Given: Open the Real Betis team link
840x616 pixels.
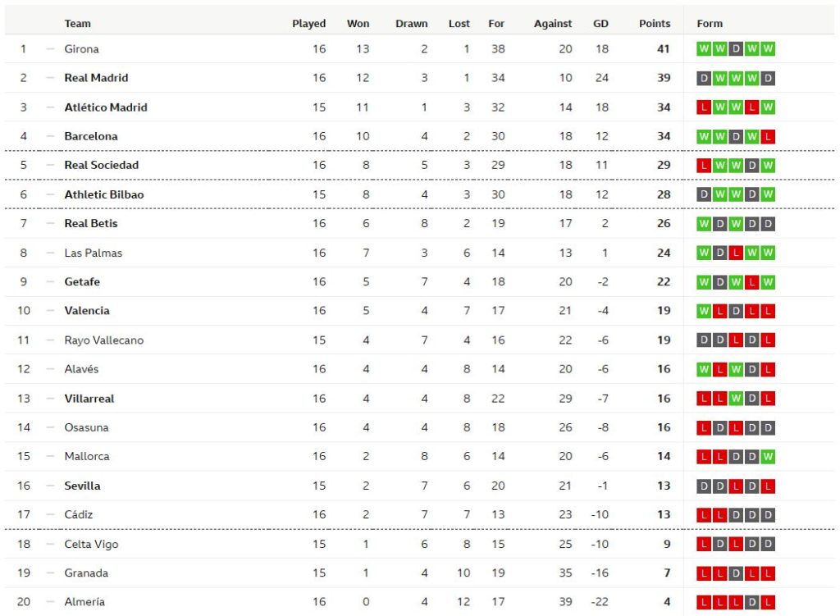Looking at the screenshot, I should pyautogui.click(x=91, y=223).
